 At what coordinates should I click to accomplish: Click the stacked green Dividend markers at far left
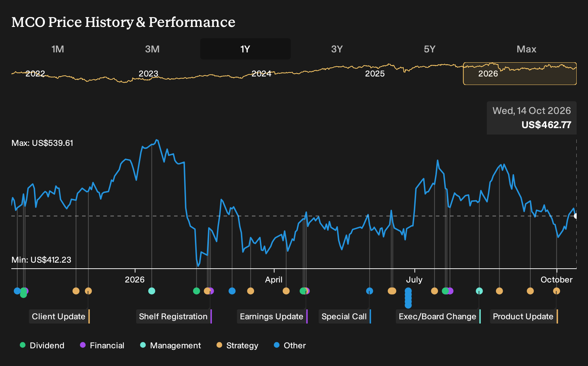coord(23,292)
